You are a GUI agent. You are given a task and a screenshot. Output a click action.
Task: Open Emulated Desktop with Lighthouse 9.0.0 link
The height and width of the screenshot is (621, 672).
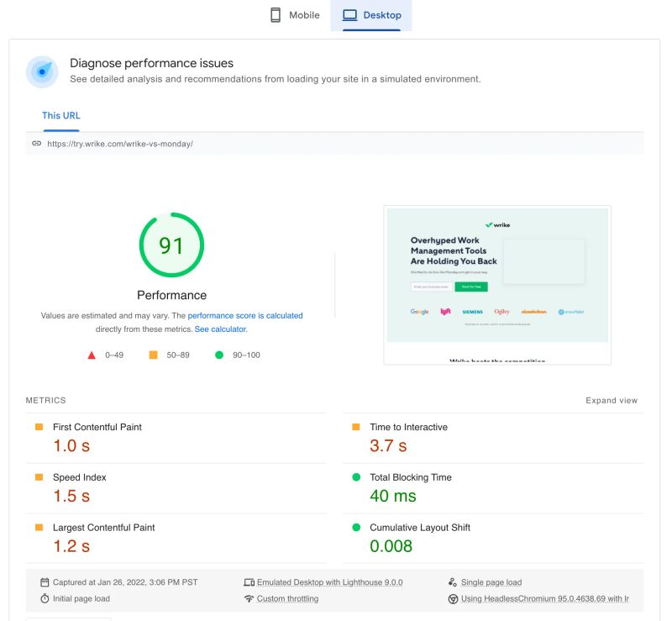[329, 582]
